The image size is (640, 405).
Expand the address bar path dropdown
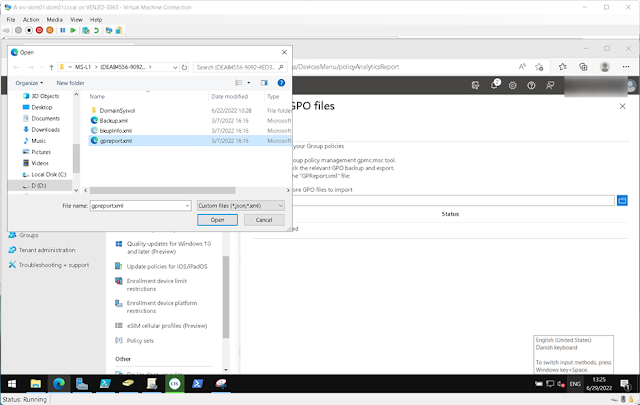pyautogui.click(x=175, y=67)
